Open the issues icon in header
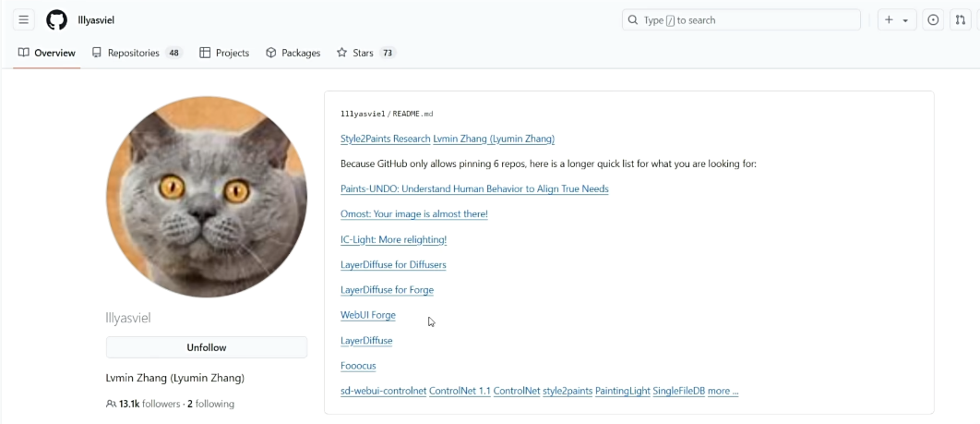Viewport: 980px width, 424px height. (933, 20)
